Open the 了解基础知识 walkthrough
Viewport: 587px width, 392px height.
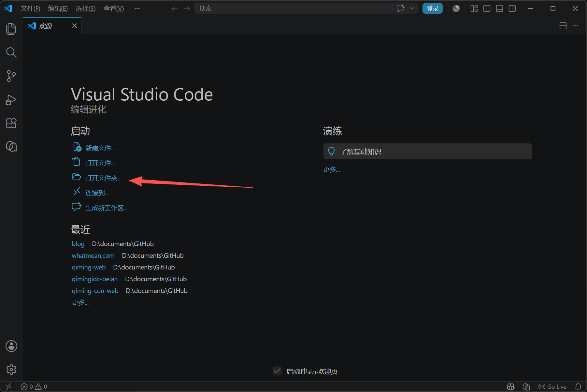click(428, 152)
